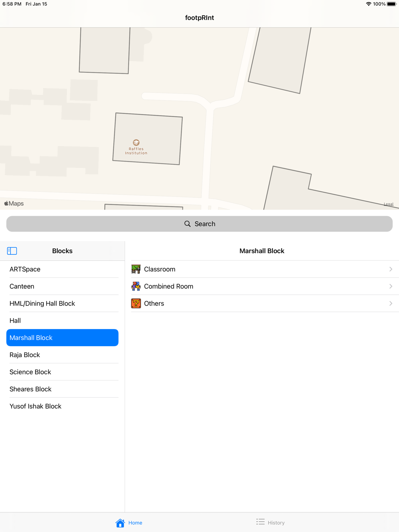399x532 pixels.
Task: Click the Search field
Action: click(199, 224)
